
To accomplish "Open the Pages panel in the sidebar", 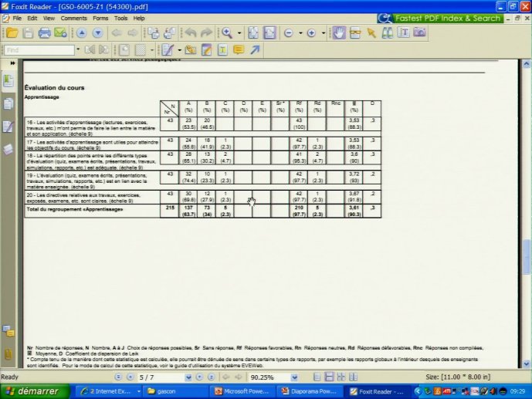I will pos(8,103).
